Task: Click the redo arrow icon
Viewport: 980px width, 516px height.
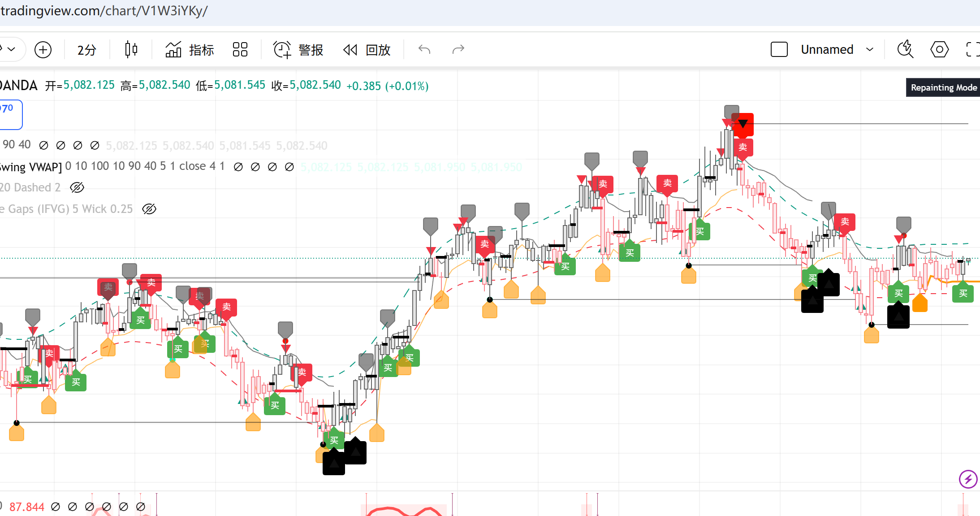Action: click(x=458, y=49)
